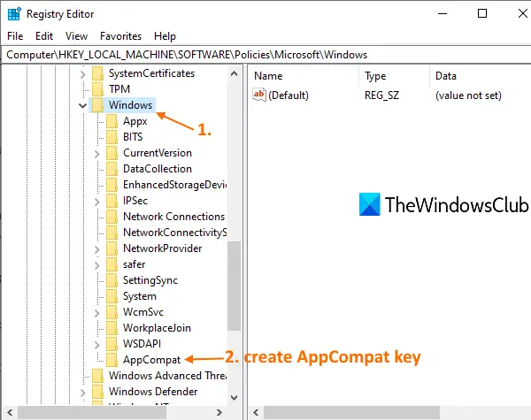The height and width of the screenshot is (420, 531).
Task: Expand the Windows Defender key
Action: pos(83,393)
